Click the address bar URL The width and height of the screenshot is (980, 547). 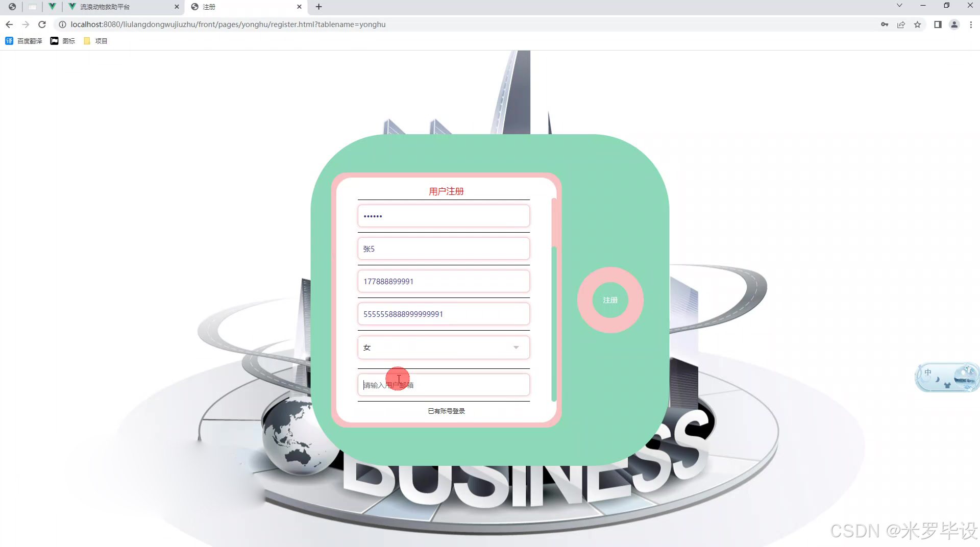coord(228,24)
